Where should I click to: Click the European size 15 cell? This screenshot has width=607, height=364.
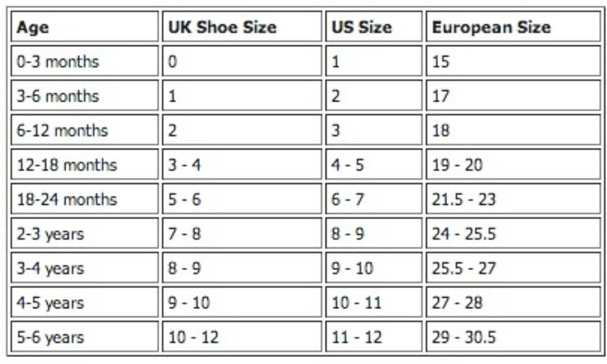coord(513,61)
